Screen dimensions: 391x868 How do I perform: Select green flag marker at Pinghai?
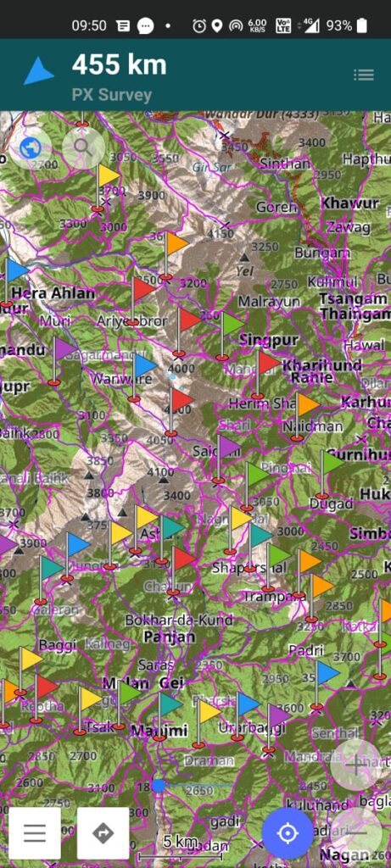click(x=255, y=486)
